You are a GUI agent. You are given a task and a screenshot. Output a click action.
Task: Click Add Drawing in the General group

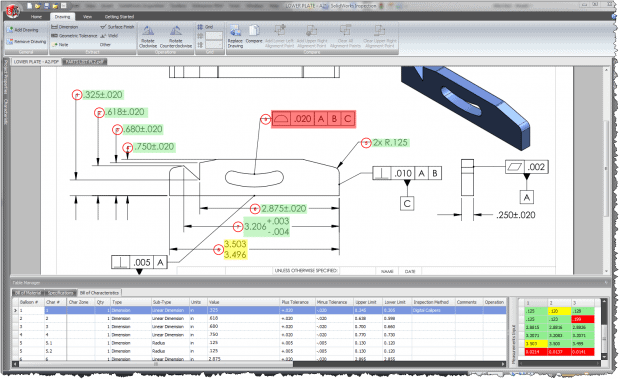23,30
